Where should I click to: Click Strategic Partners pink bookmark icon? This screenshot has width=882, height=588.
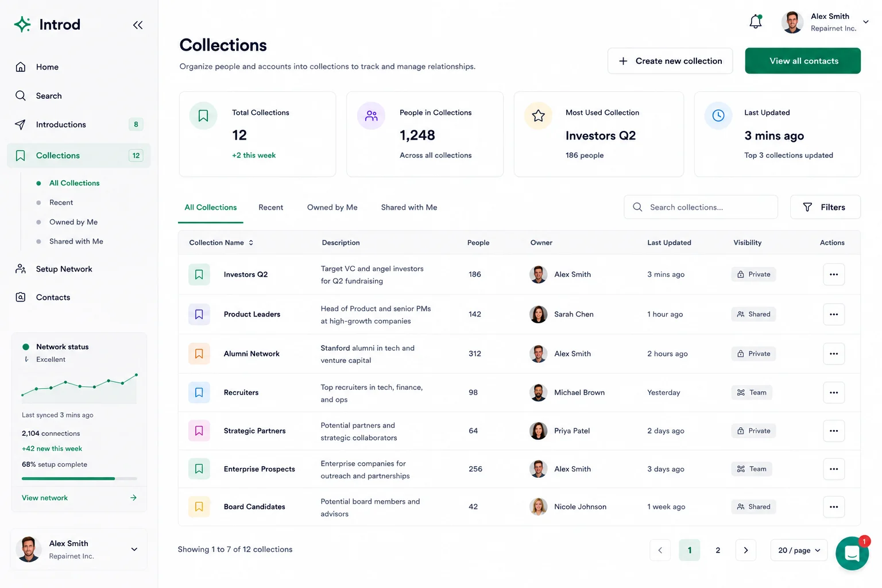pos(199,431)
